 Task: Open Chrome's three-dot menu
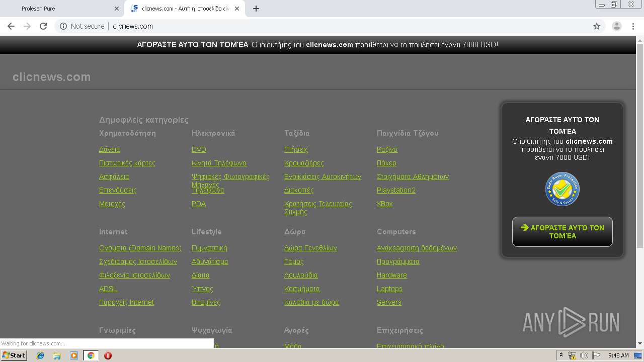pos(633,26)
